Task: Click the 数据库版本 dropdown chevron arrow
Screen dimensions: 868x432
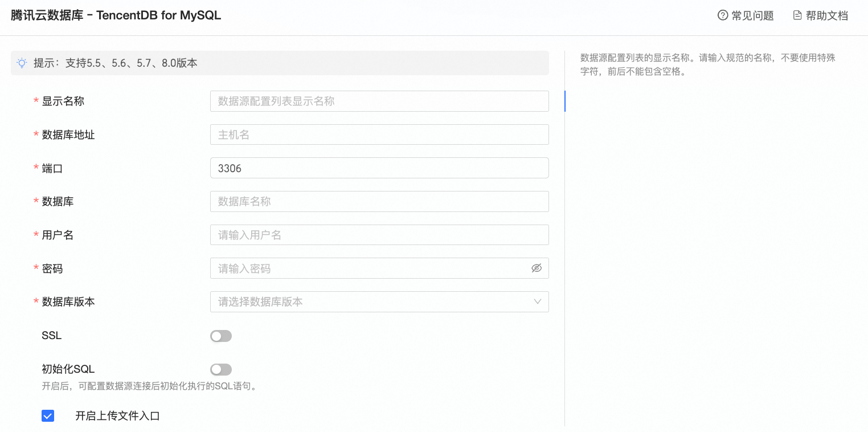Action: pos(537,302)
